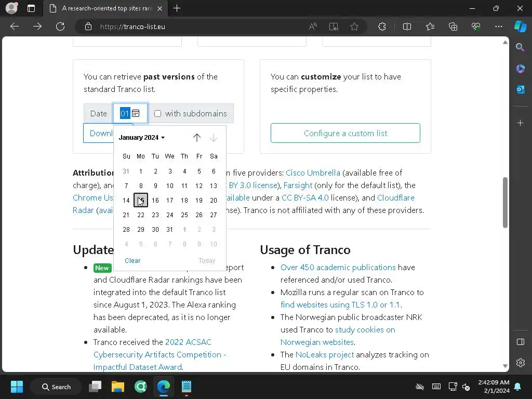Viewport: 532px width, 399px height.
Task: Open Task View on the taskbar
Action: [x=95, y=387]
